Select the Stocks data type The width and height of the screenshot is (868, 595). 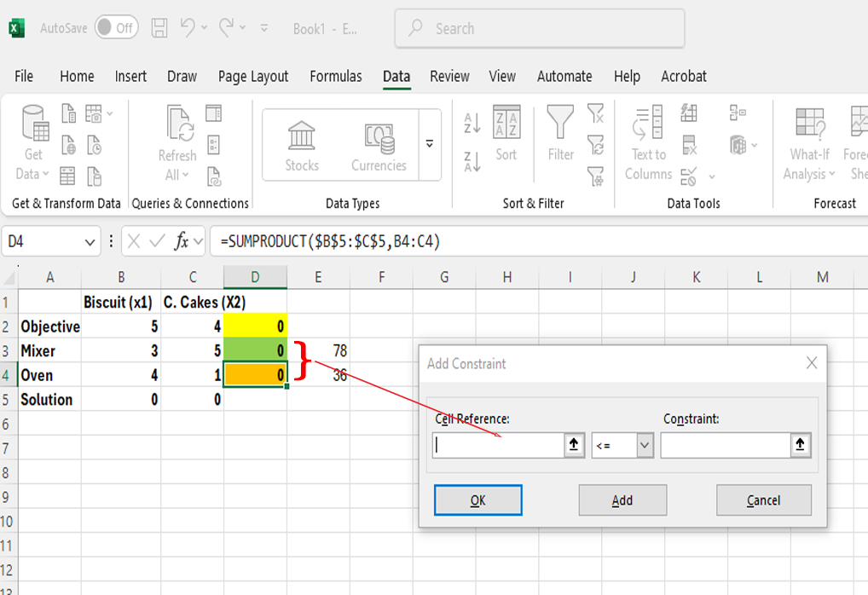[302, 146]
